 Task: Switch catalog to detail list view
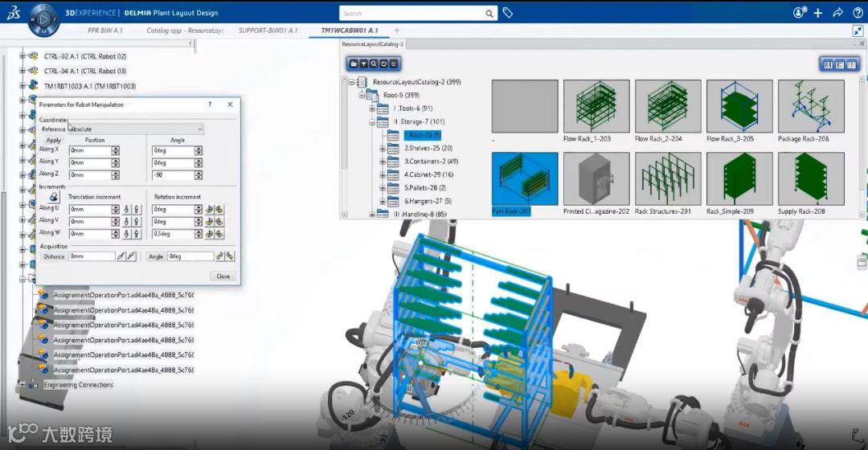[851, 65]
